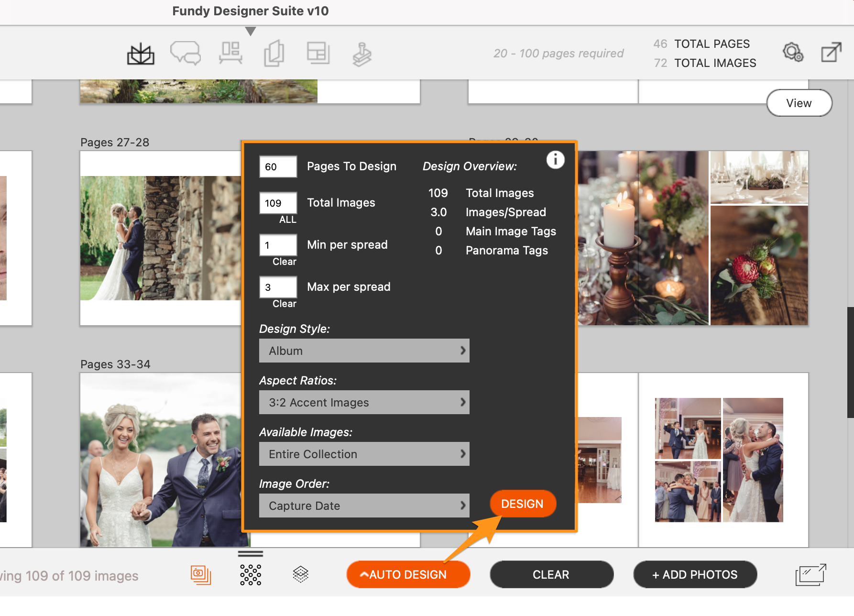This screenshot has width=854, height=616.
Task: Click the Images/Spread overview text
Action: click(x=506, y=212)
